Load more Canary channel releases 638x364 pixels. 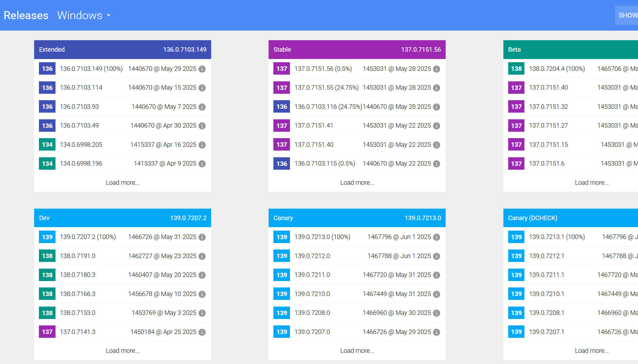(357, 351)
